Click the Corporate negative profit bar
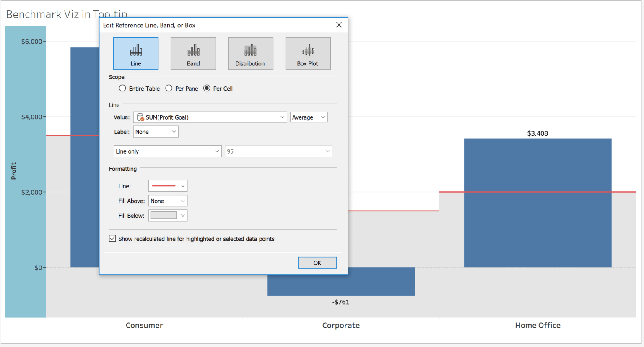This screenshot has width=644, height=347. pos(377,282)
